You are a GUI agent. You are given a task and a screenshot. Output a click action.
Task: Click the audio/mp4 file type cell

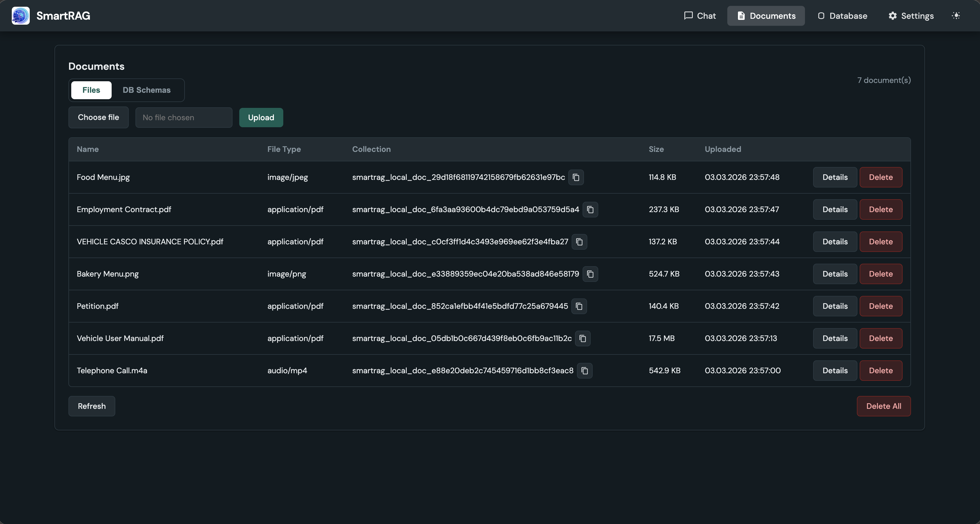pos(287,371)
